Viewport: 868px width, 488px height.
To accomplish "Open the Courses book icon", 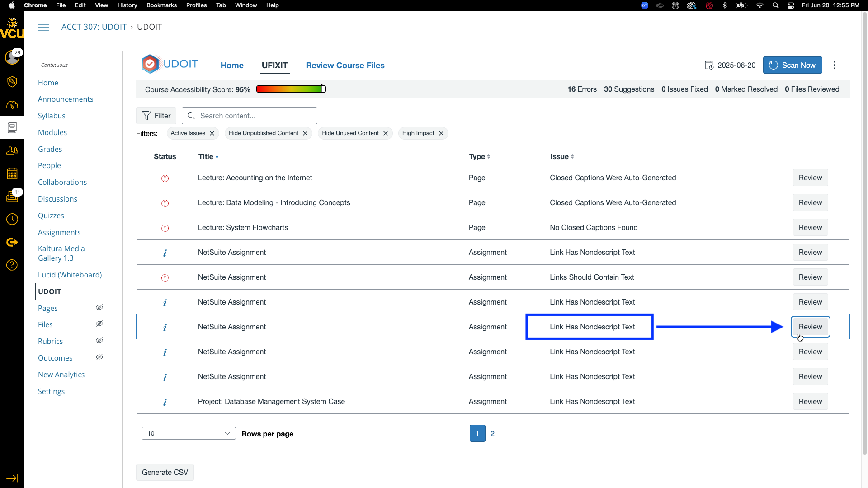I will click(x=12, y=128).
